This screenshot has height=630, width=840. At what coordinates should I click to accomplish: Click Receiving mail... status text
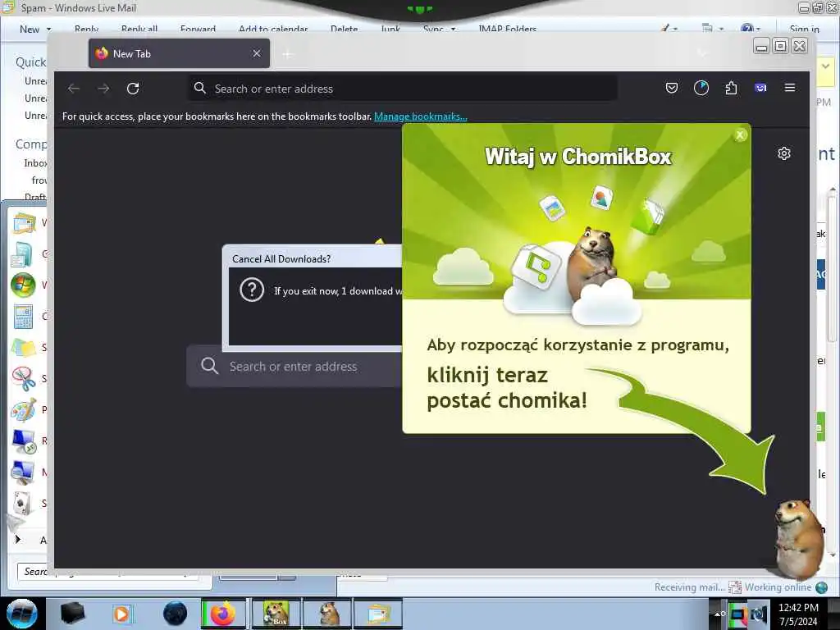(x=689, y=587)
